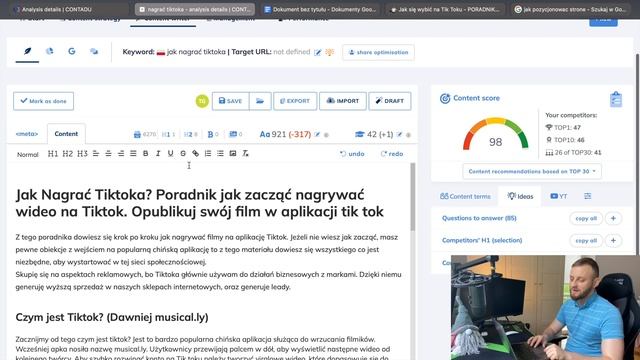Screen dimensions: 640x360
Task: Click the TOP1: 47 competitor score
Action: 563,127
